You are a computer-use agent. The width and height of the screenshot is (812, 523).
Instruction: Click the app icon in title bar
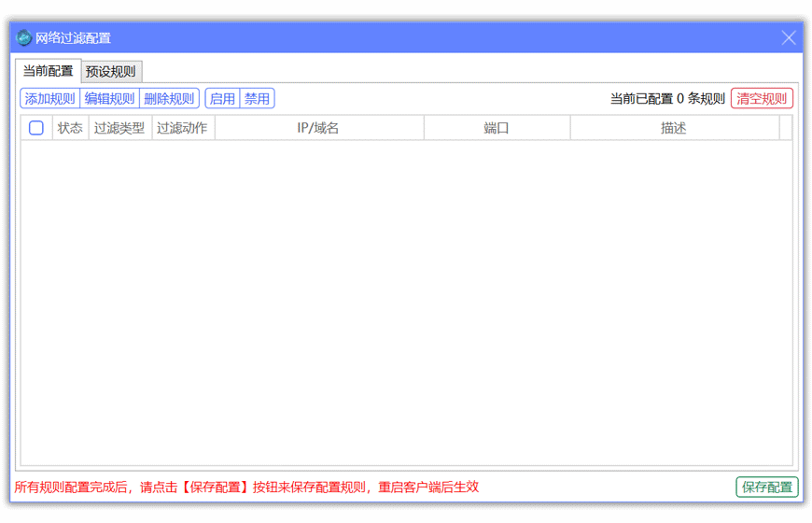(x=23, y=38)
